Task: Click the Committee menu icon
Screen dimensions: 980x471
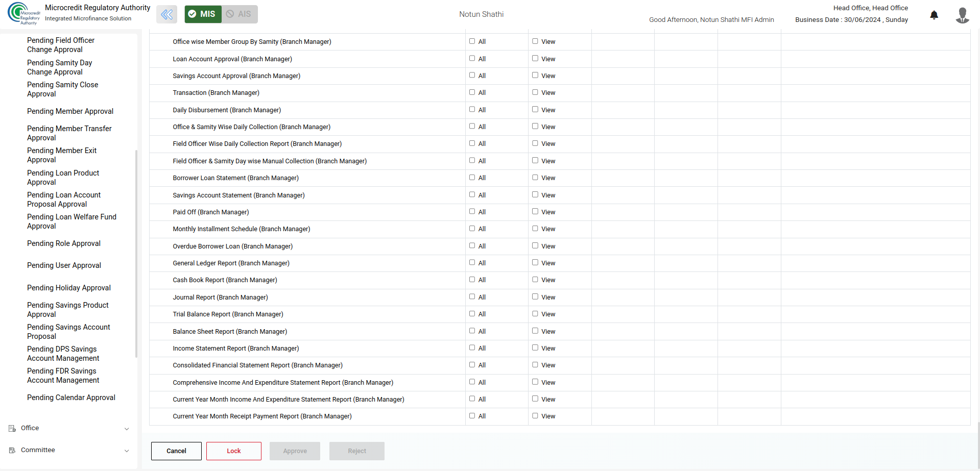Action: (x=12, y=451)
